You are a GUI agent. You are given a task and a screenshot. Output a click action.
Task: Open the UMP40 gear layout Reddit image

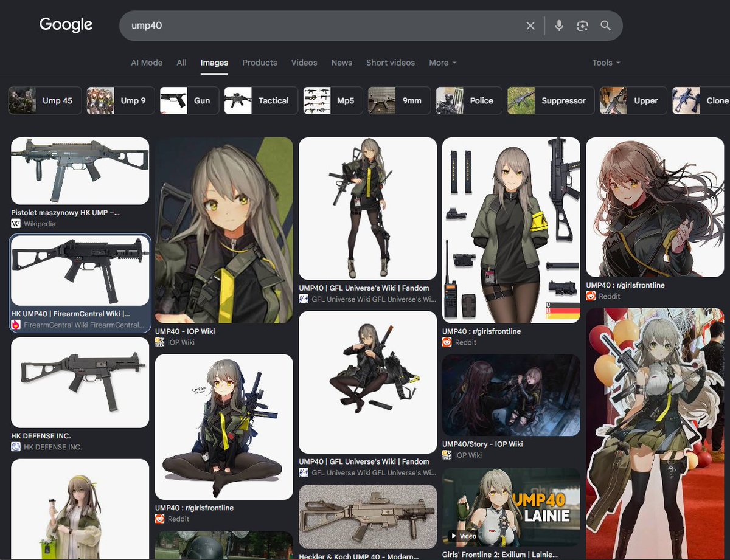coord(511,230)
